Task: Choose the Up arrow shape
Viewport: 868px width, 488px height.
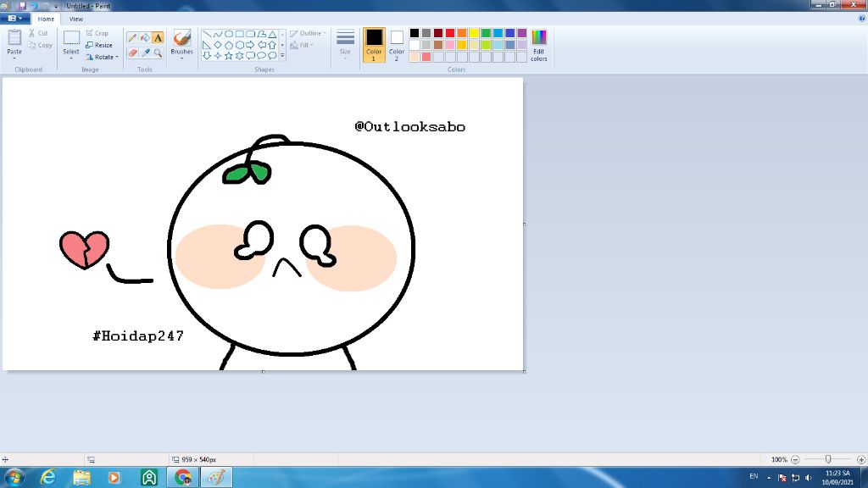Action: [272, 45]
